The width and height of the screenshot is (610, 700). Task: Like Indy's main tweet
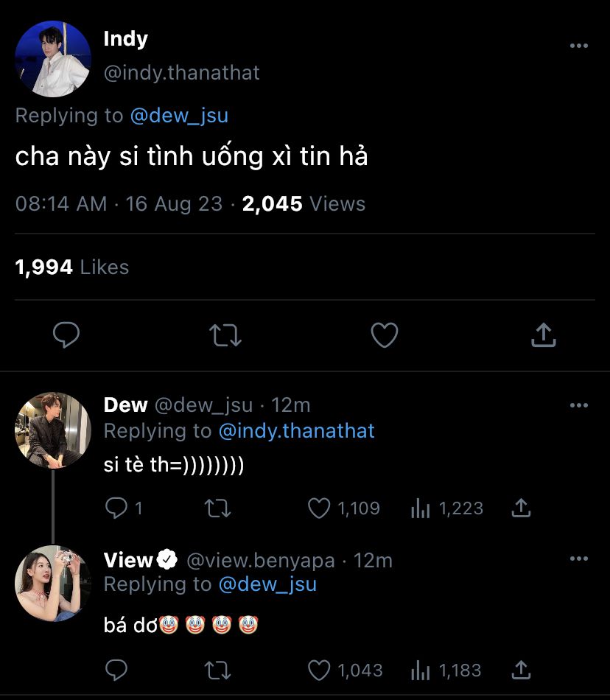[x=384, y=336]
